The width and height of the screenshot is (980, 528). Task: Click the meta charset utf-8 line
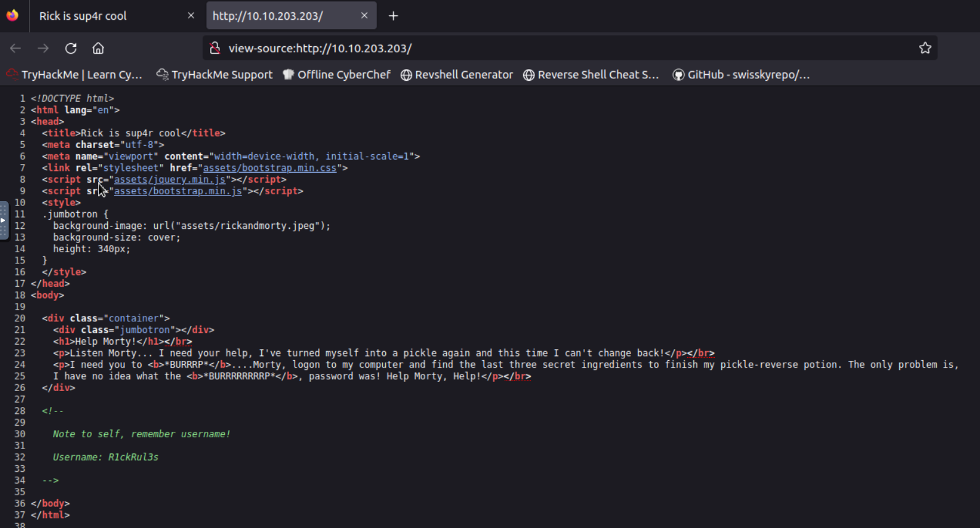(103, 145)
